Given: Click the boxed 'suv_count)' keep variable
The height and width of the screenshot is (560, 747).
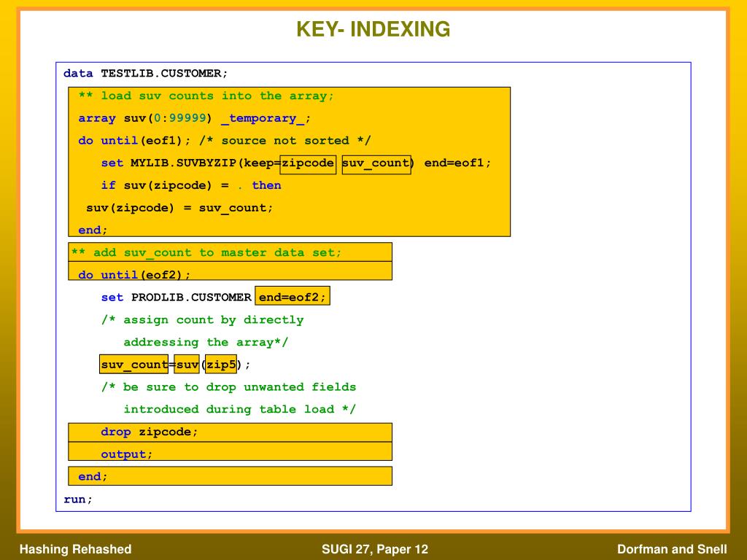Looking at the screenshot, I should coord(377,164).
